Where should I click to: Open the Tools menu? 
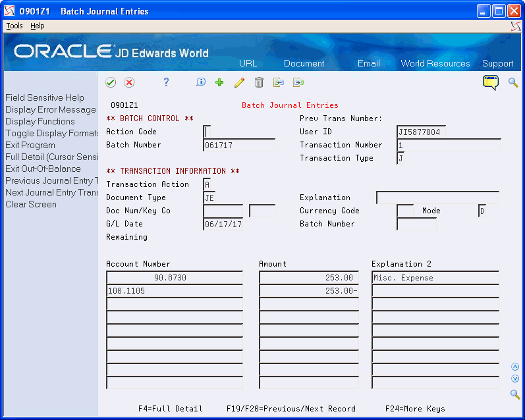(x=14, y=26)
